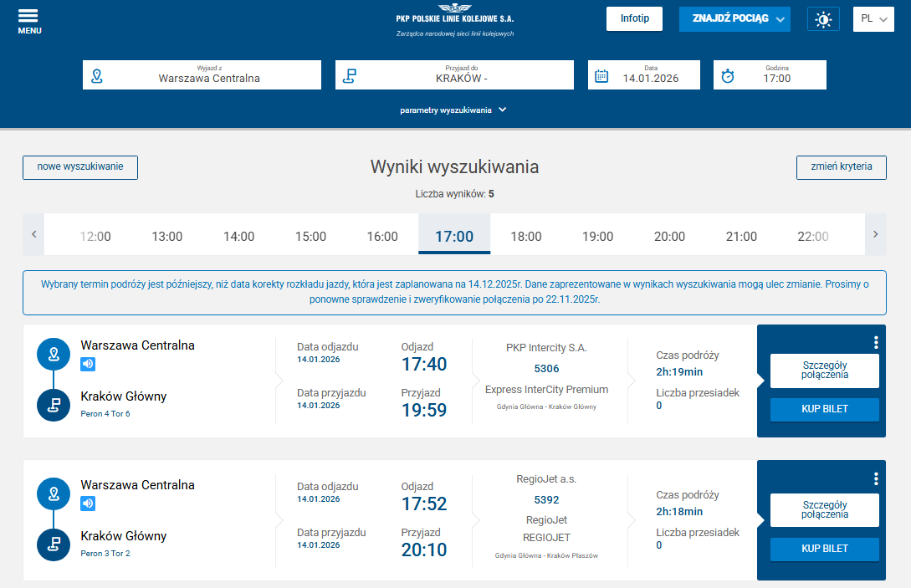Screen dimensions: 911x588
Task: Click Express InterCity Premium text
Action: pos(547,389)
